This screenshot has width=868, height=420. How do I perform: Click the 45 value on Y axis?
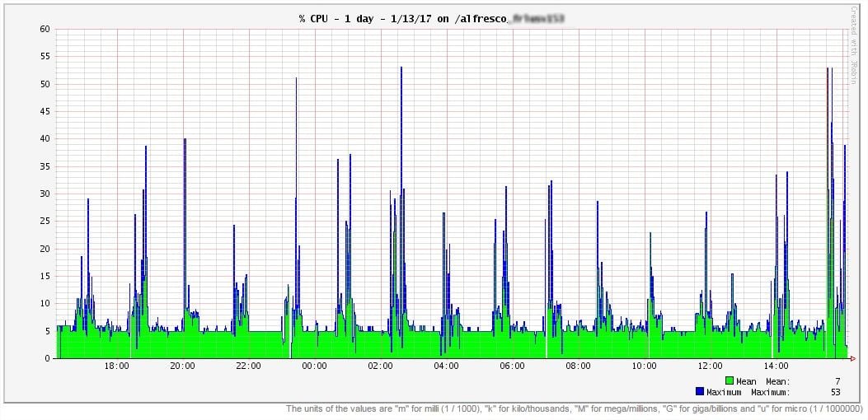point(45,111)
